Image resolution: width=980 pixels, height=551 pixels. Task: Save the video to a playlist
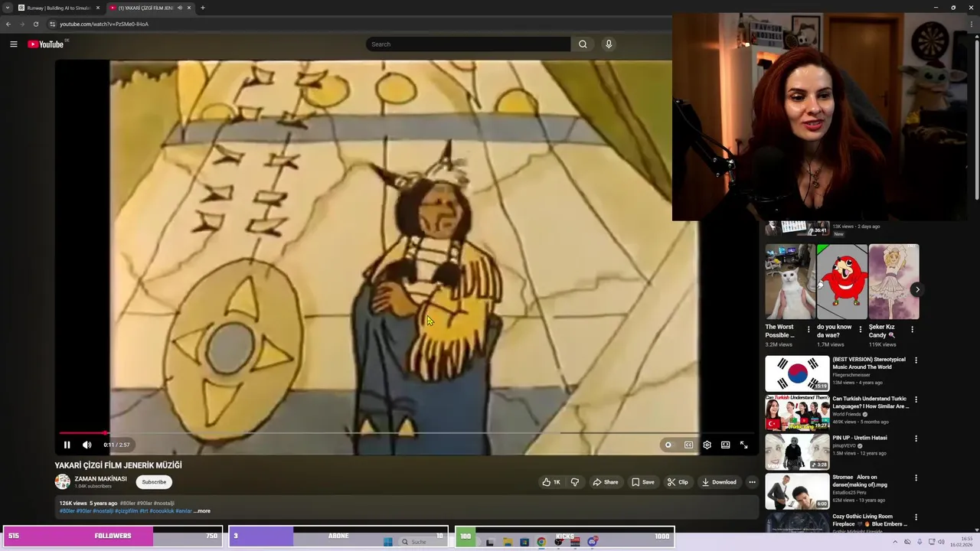(643, 482)
